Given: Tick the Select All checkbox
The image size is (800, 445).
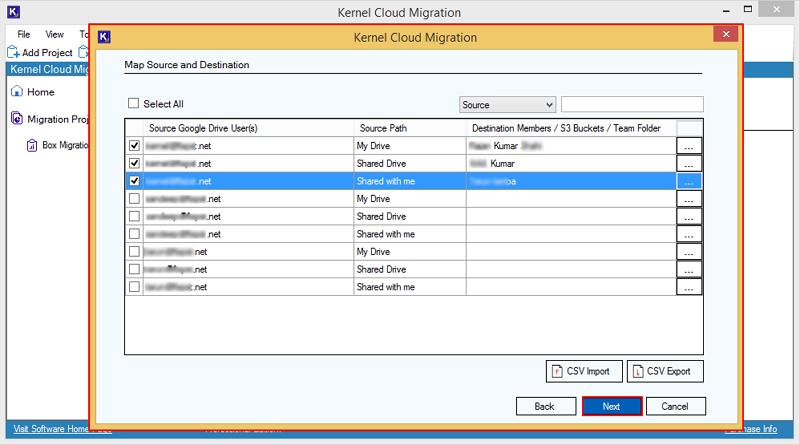Looking at the screenshot, I should pos(134,104).
